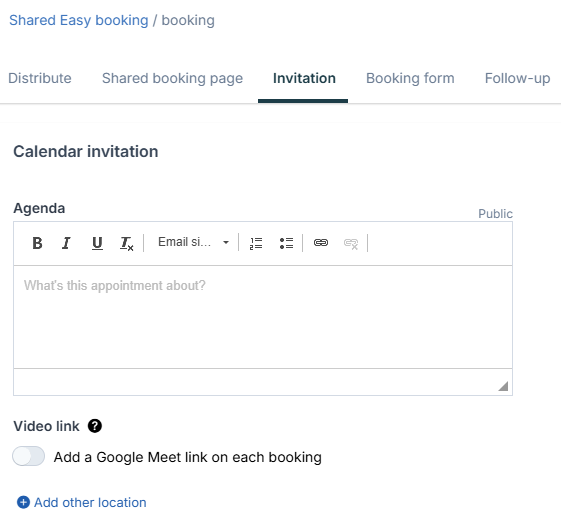The width and height of the screenshot is (561, 521).
Task: Apply italic formatting in Agenda toolbar
Action: point(67,243)
